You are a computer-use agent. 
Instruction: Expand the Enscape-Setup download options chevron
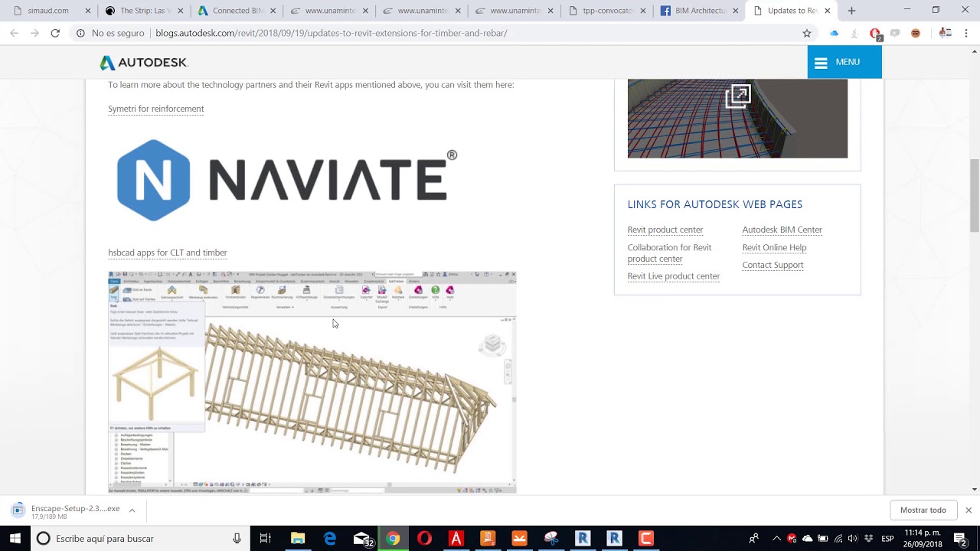click(132, 510)
